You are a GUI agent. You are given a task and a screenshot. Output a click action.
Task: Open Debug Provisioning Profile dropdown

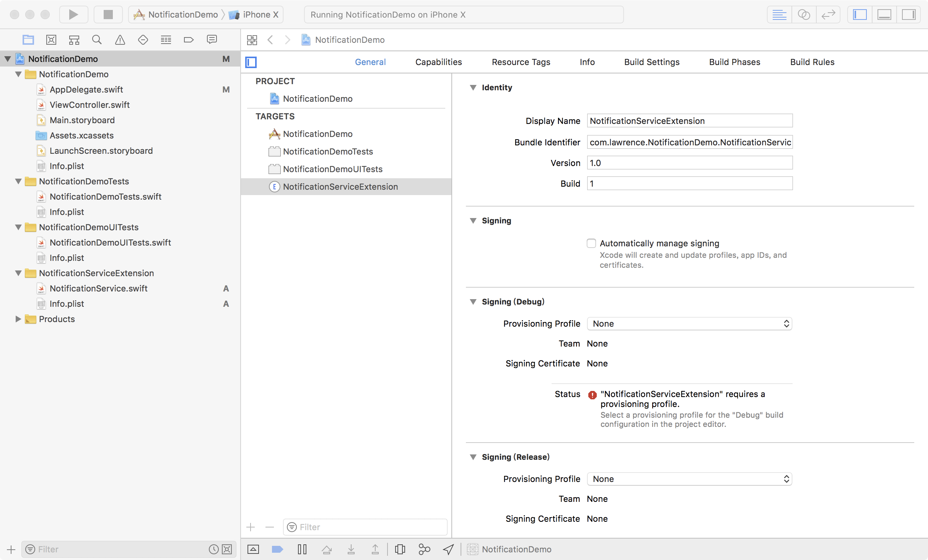point(689,324)
